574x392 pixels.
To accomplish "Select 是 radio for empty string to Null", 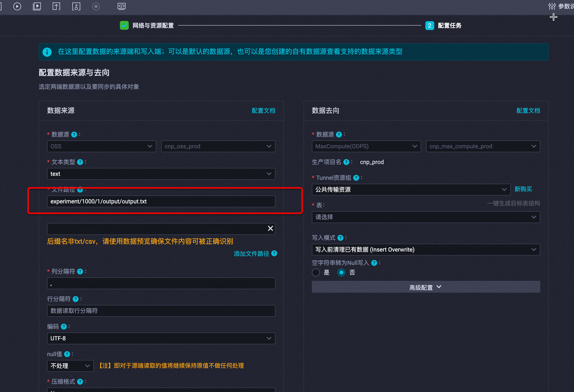I will coord(316,272).
